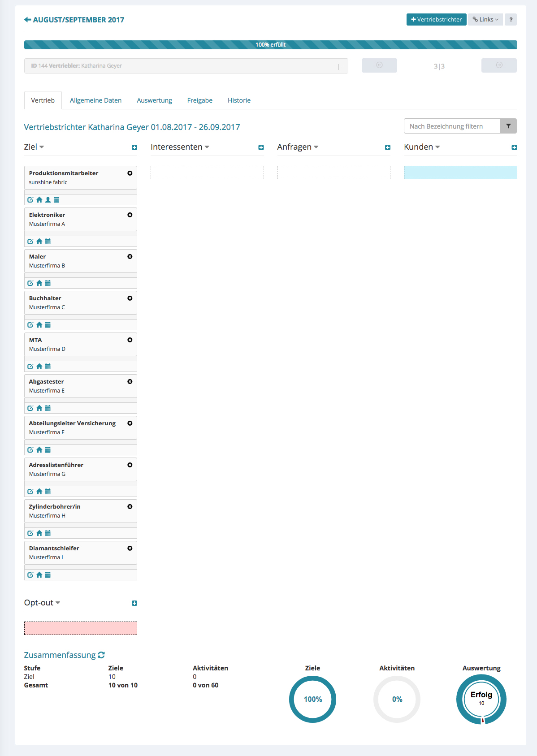Add entry with plus icon in Interessenten column

click(x=261, y=147)
